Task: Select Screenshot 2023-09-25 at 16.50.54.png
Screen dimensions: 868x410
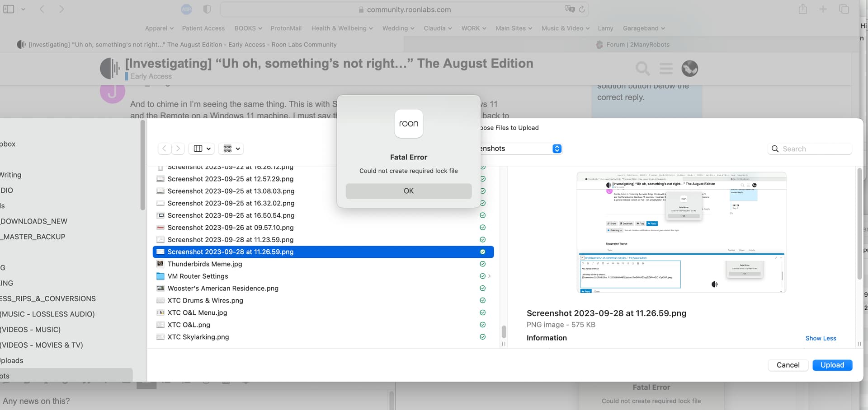Action: point(231,215)
